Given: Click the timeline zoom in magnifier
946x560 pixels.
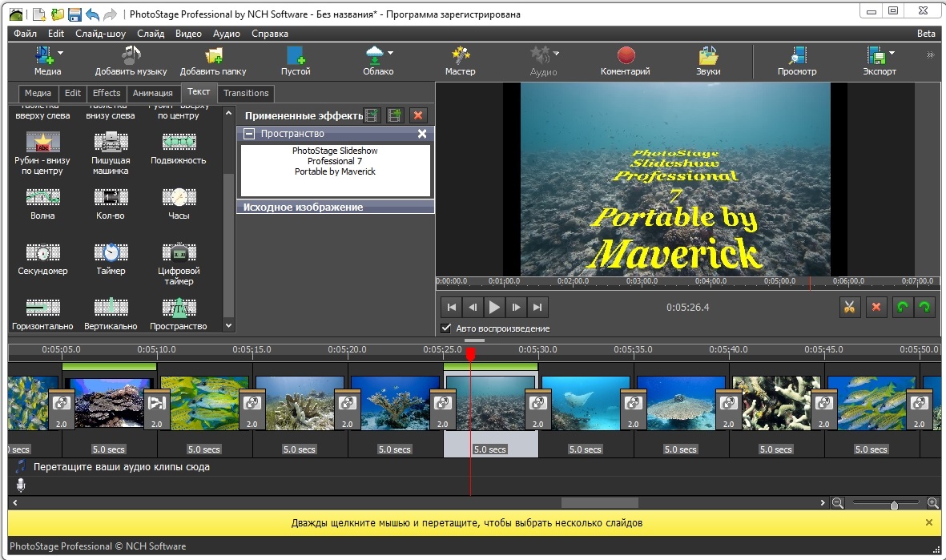Looking at the screenshot, I should (932, 502).
